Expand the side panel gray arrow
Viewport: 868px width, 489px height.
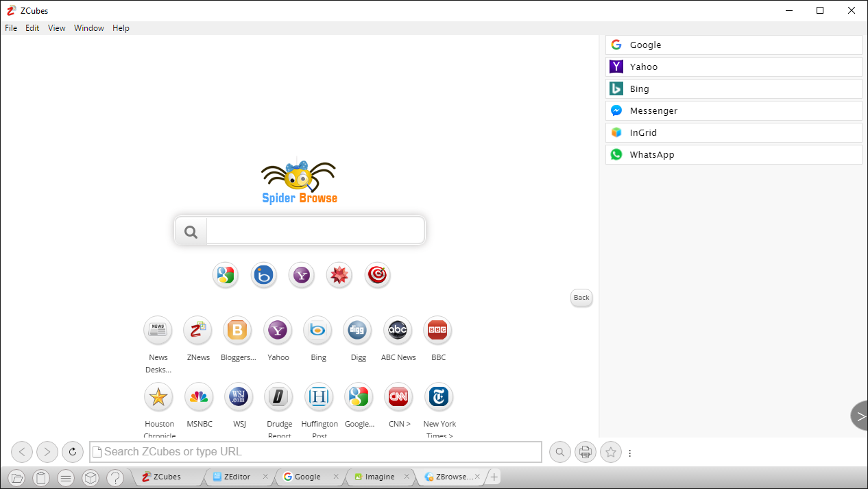[860, 416]
